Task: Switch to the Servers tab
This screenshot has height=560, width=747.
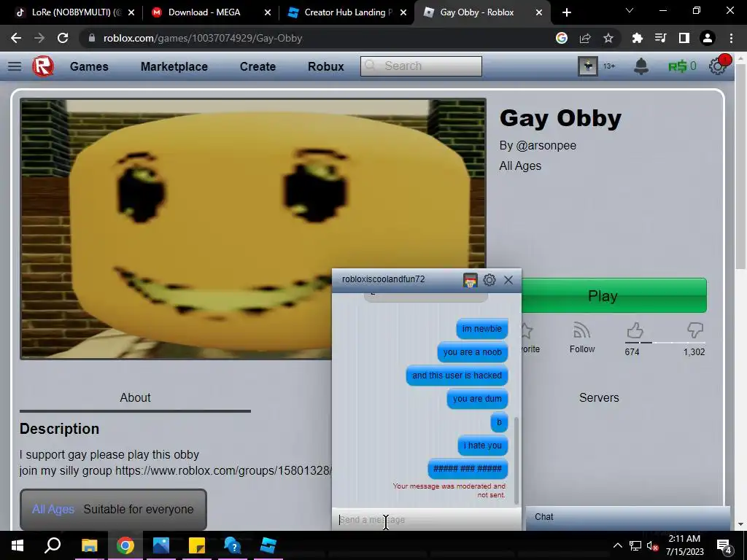Action: point(599,397)
